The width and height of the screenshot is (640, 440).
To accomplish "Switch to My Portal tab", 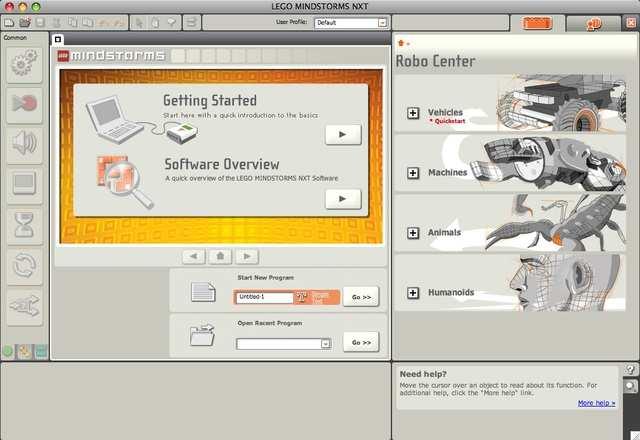I will click(x=594, y=24).
